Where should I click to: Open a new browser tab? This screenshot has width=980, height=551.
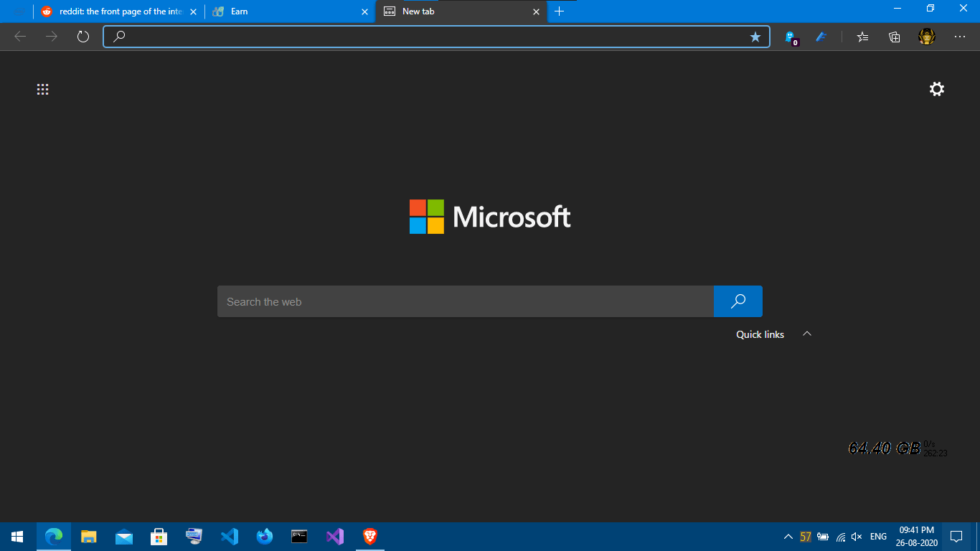click(x=560, y=11)
